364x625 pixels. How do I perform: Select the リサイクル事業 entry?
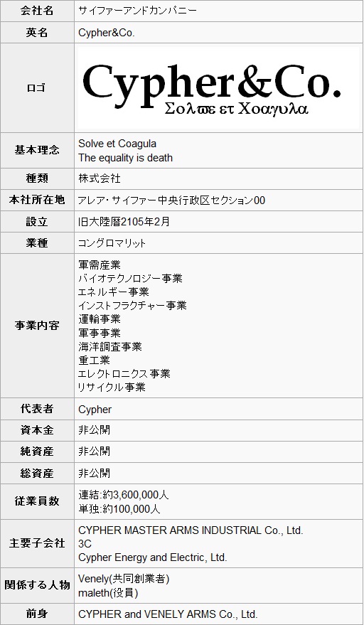(x=112, y=387)
